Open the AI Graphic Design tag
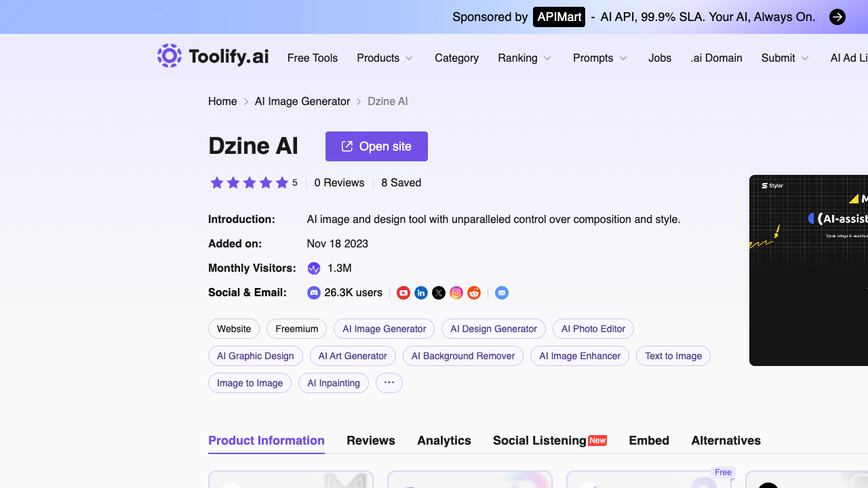The image size is (868, 488). click(x=256, y=356)
